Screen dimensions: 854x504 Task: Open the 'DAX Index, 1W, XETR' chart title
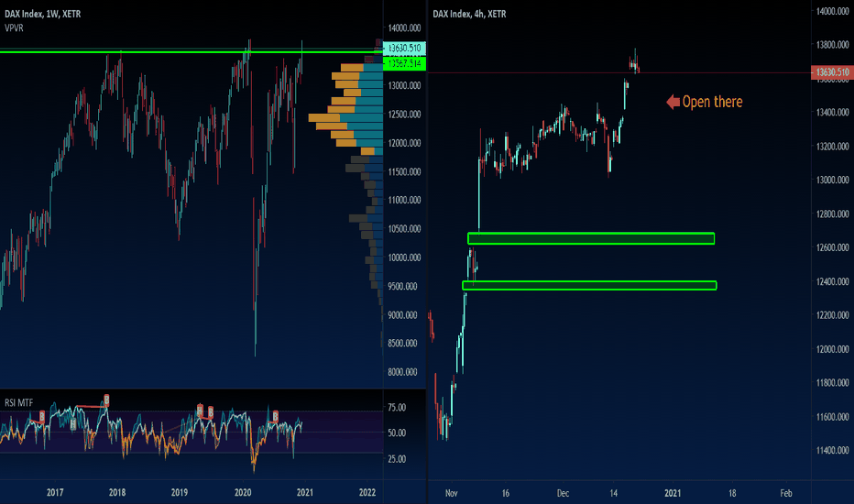click(x=43, y=14)
